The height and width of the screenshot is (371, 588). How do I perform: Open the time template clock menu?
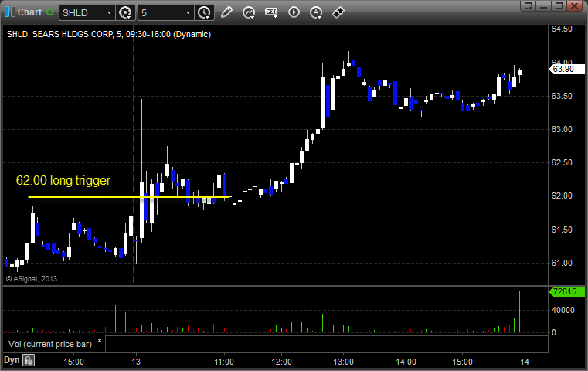tap(205, 13)
